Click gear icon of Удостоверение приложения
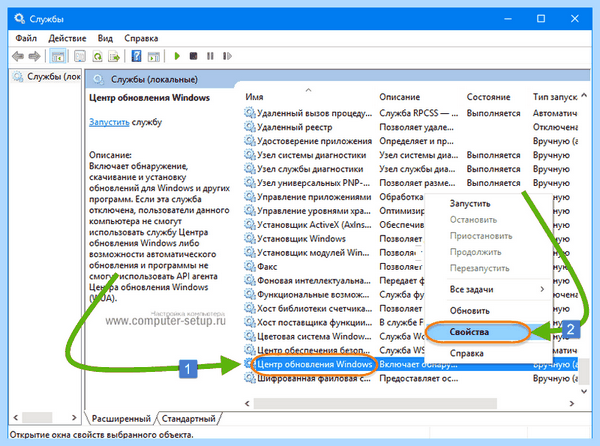 point(249,141)
